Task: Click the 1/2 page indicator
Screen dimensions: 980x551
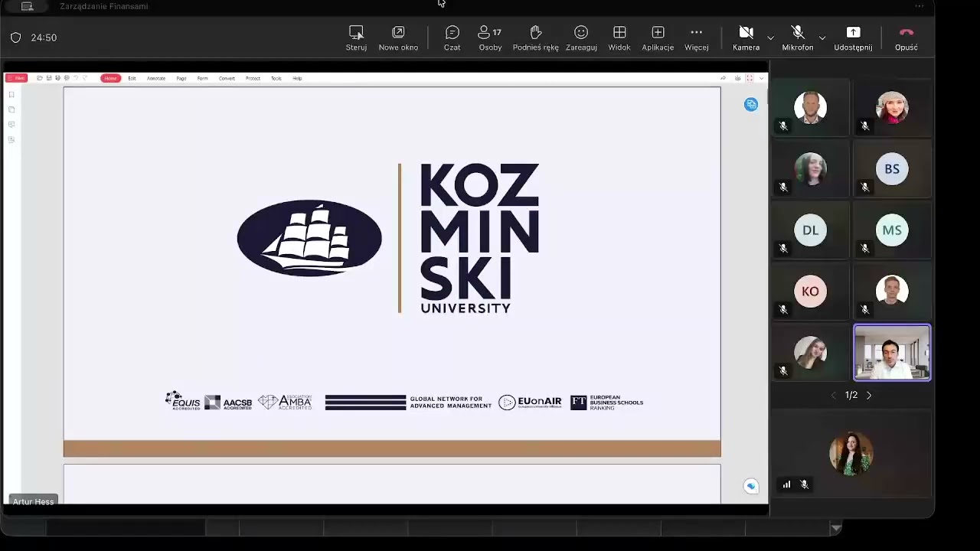Action: [851, 395]
